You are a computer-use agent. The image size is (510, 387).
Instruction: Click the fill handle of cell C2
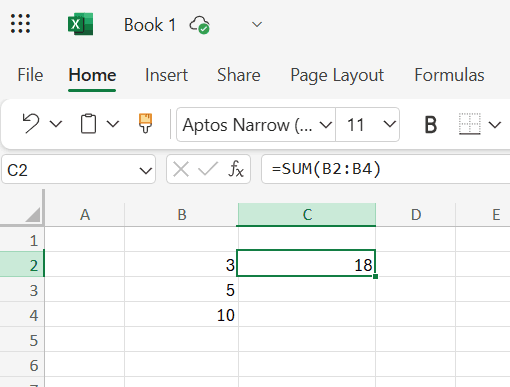375,276
